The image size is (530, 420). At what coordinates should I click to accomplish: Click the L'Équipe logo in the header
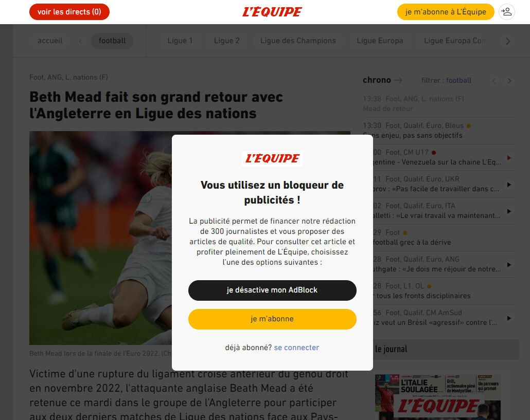pos(272,12)
